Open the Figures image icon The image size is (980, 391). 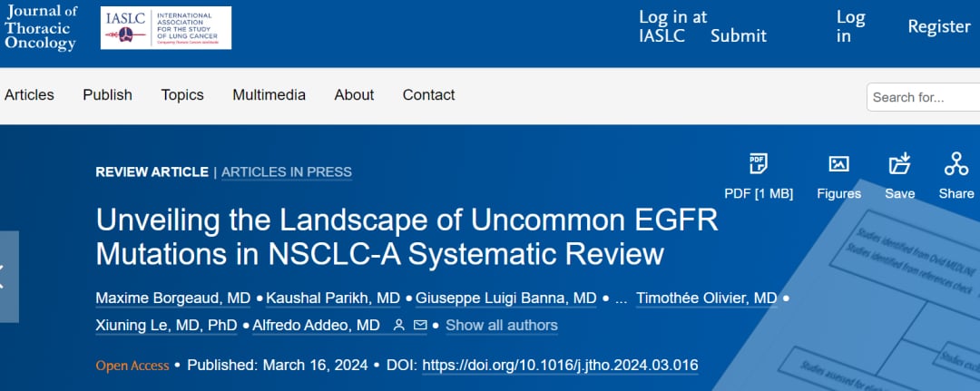[838, 164]
